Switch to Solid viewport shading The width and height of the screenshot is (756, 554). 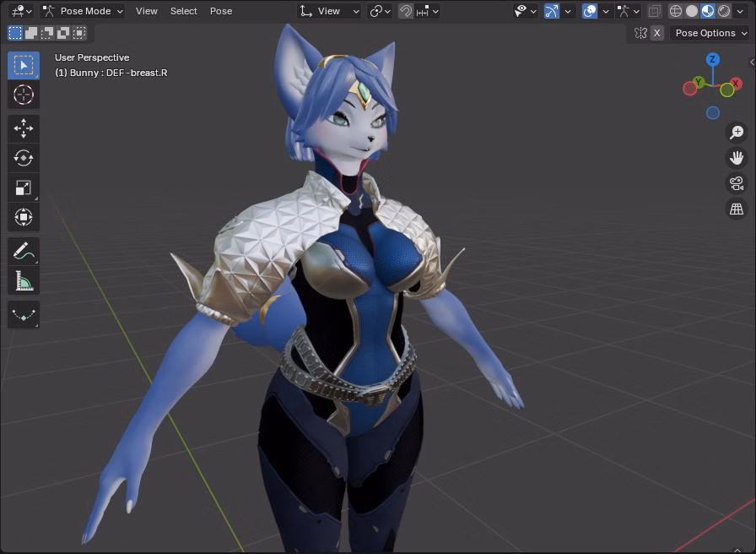click(691, 11)
